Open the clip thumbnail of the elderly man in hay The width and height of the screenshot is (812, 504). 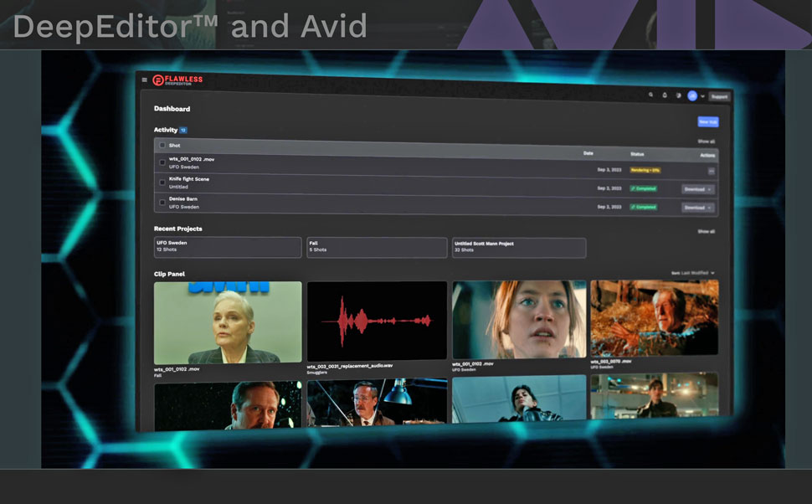click(x=655, y=317)
